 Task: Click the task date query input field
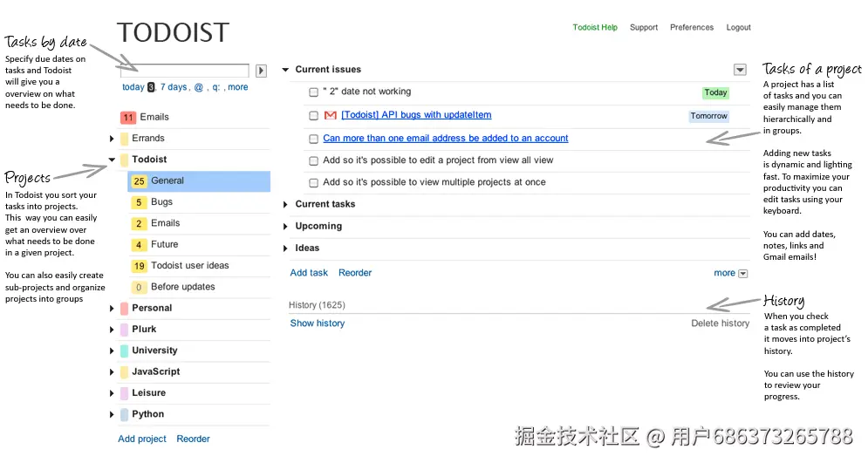(x=185, y=71)
